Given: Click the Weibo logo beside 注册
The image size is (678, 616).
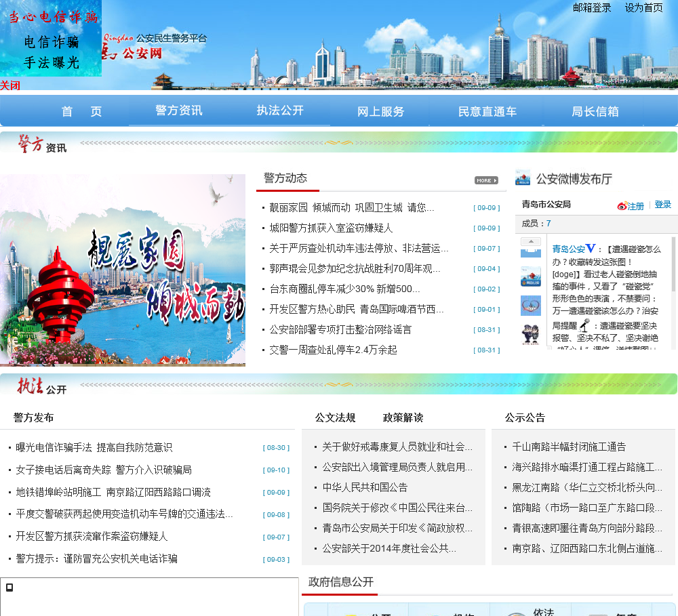Looking at the screenshot, I should [622, 206].
